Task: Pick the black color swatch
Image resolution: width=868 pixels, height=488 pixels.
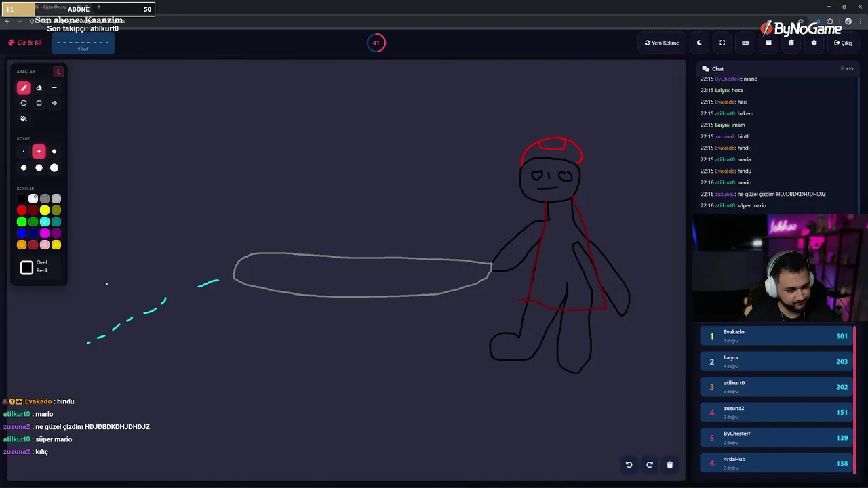Action: [x=22, y=199]
